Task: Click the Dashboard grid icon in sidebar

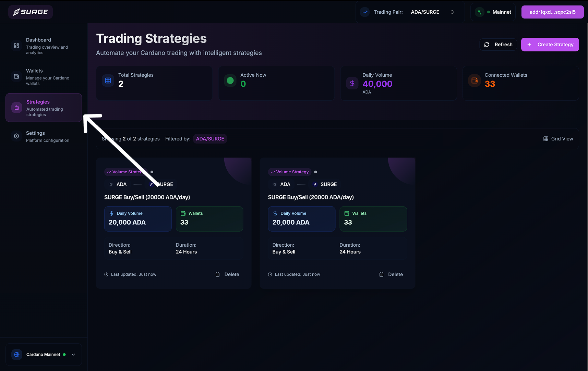Action: [16, 46]
